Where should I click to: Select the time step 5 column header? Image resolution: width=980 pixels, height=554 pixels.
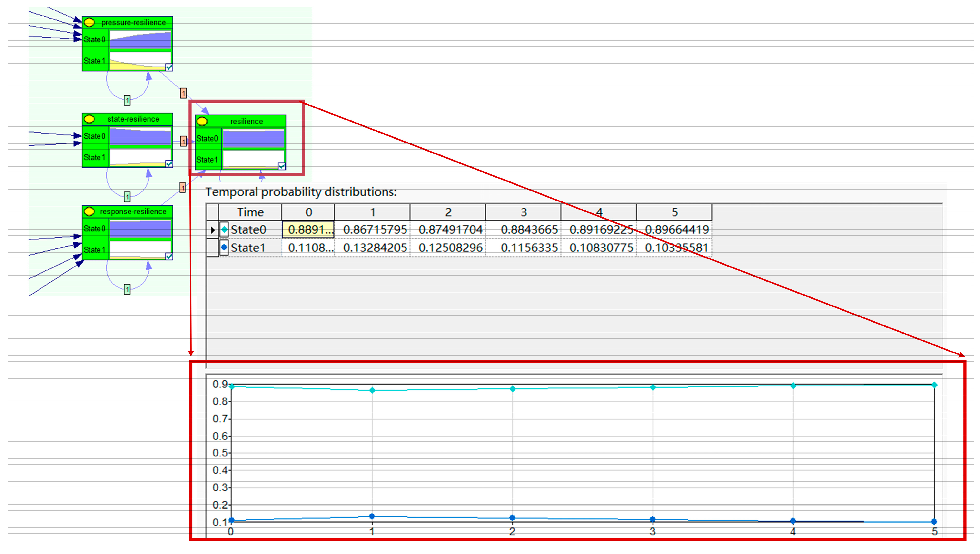pos(674,212)
